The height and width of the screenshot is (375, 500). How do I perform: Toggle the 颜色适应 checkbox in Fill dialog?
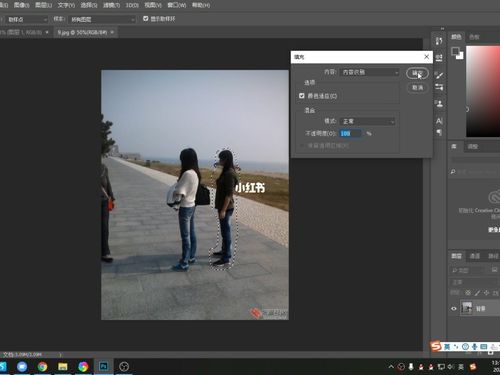302,96
